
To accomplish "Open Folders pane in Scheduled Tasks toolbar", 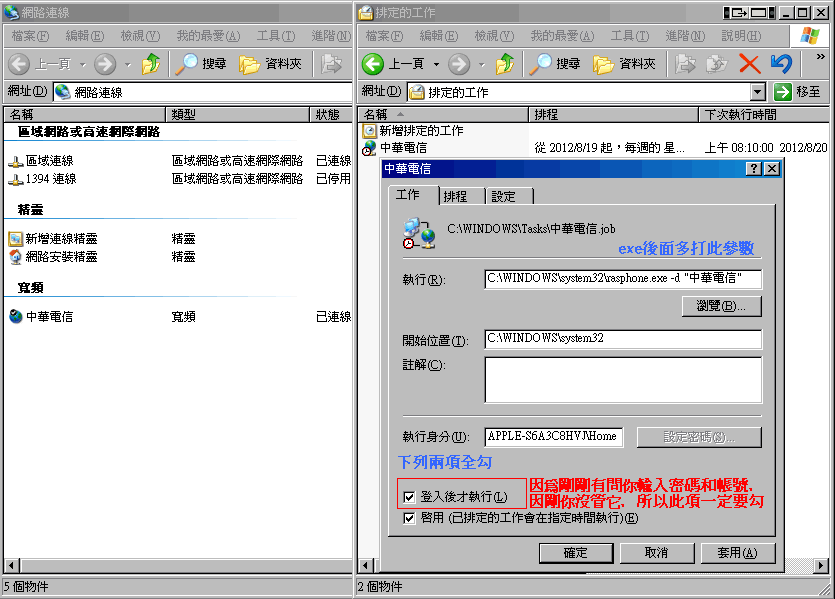I will [624, 64].
